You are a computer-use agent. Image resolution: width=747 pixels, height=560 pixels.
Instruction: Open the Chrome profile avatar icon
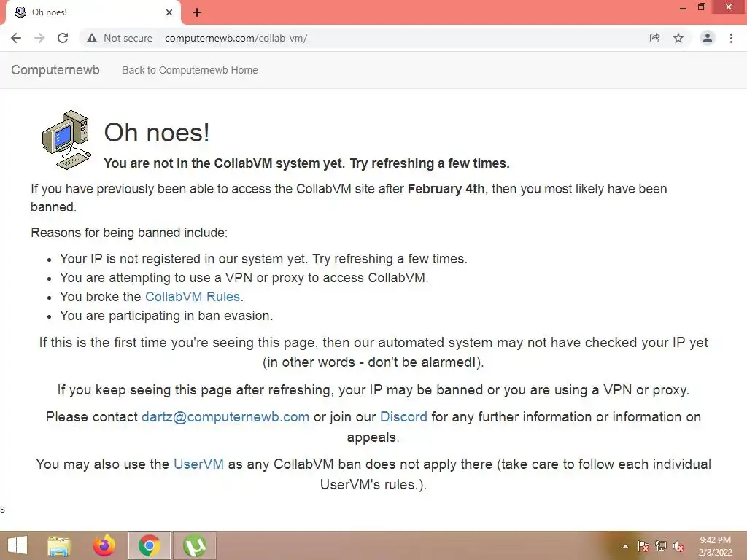point(708,38)
